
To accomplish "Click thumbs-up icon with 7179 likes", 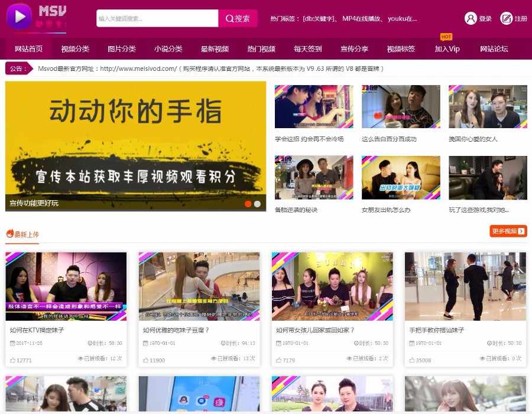I will tap(279, 360).
